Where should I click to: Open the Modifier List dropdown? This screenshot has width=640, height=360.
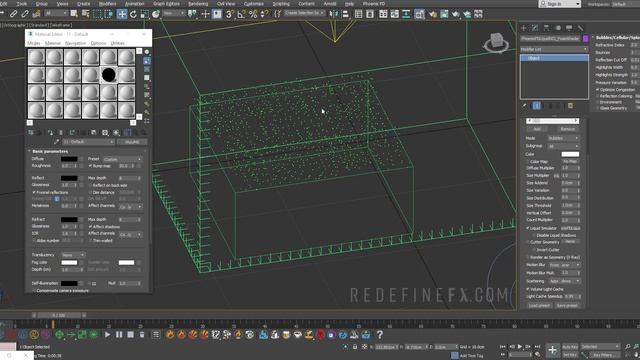[x=554, y=49]
